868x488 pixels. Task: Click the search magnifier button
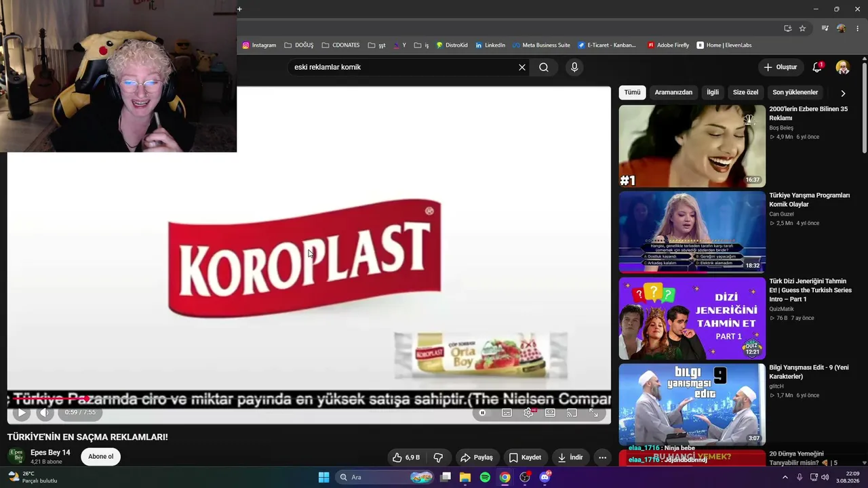(544, 67)
